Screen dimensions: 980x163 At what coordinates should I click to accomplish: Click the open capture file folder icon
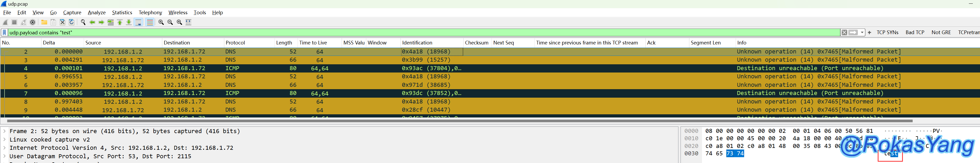pyautogui.click(x=44, y=22)
